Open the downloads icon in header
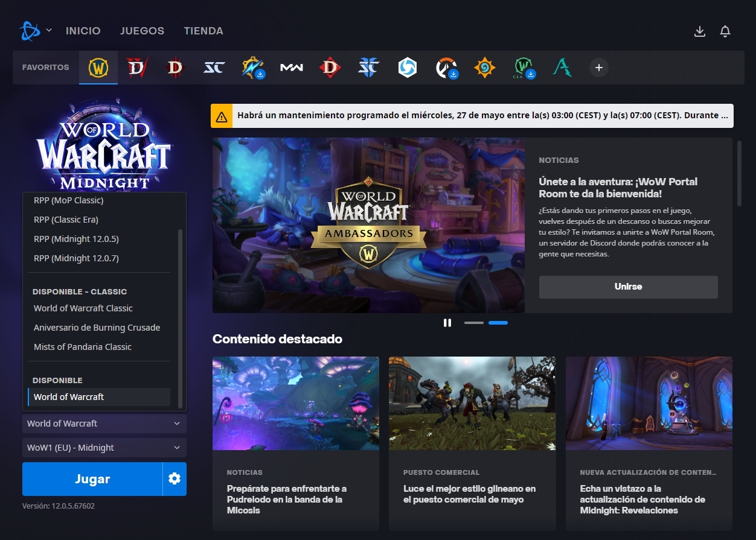756x540 pixels. coord(700,31)
